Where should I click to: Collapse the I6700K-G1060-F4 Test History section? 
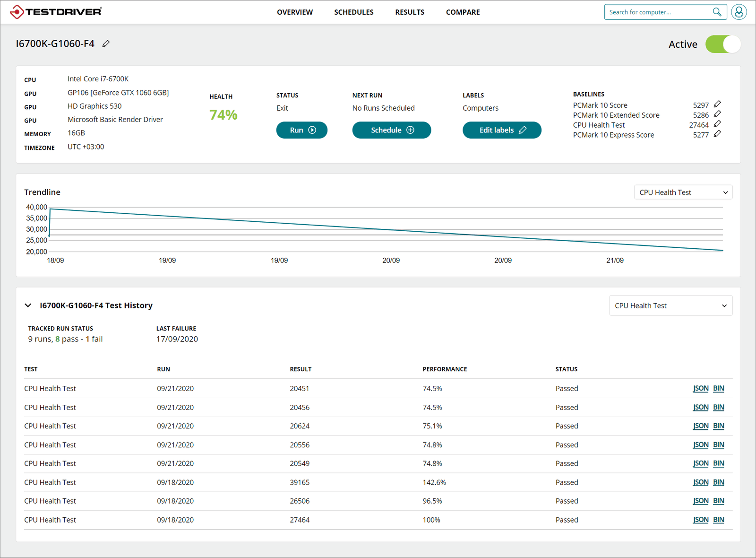pyautogui.click(x=28, y=305)
